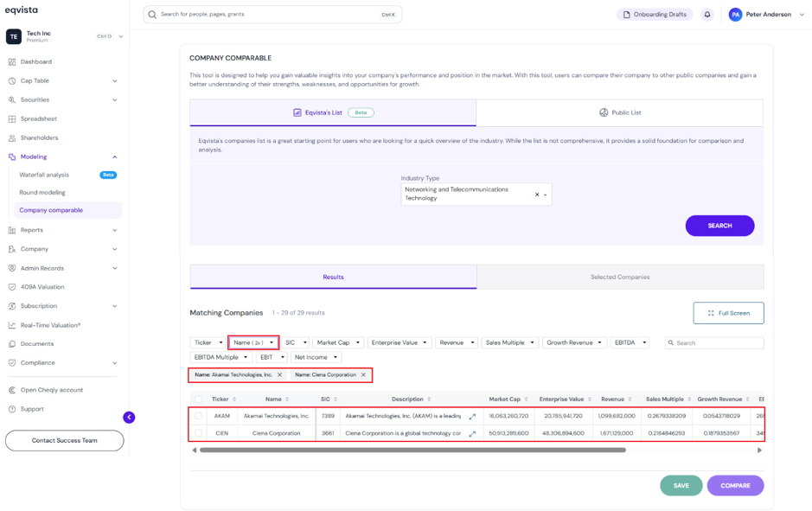Click the SAVE button
Image resolution: width=812 pixels, height=511 pixels.
tap(681, 486)
